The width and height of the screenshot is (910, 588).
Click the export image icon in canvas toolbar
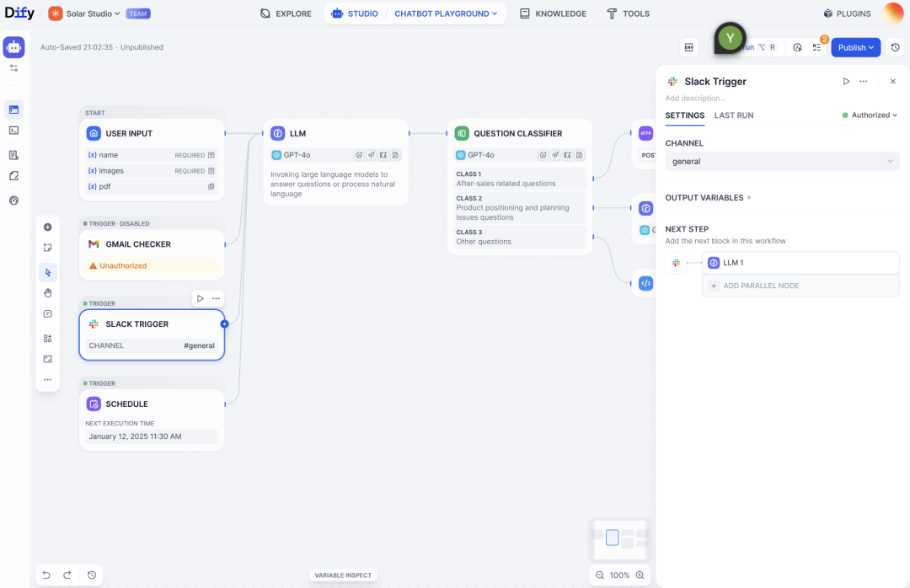(x=48, y=358)
